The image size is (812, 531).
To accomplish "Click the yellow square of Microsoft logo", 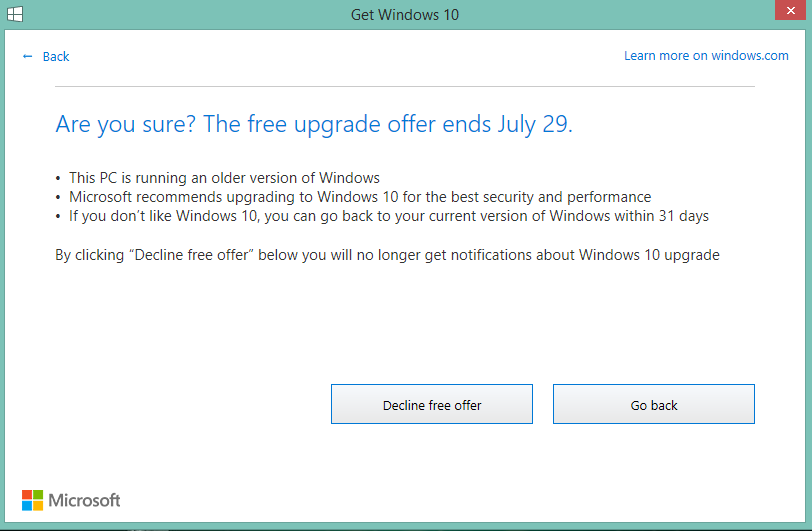I will (38, 505).
